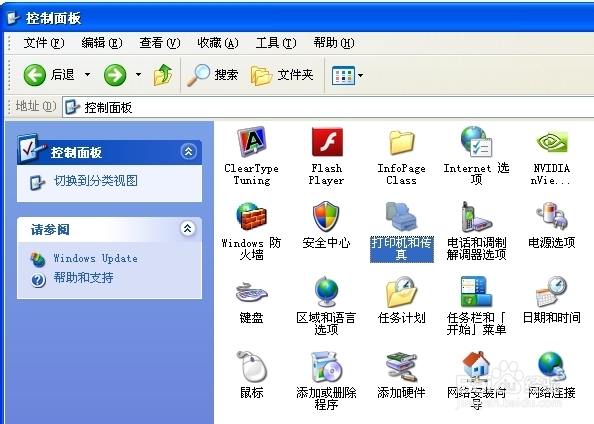The width and height of the screenshot is (594, 424).
Task: Open the views dropdown arrow
Action: coord(360,75)
